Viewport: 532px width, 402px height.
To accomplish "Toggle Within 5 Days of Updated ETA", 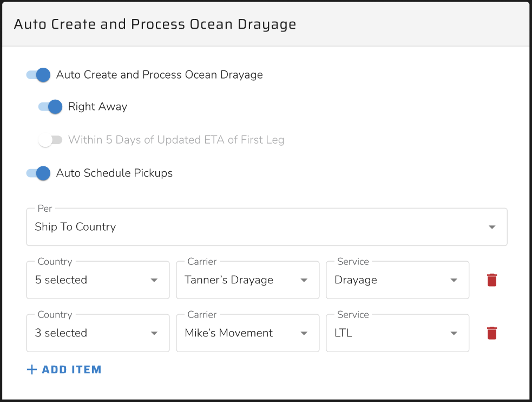I will pos(50,140).
